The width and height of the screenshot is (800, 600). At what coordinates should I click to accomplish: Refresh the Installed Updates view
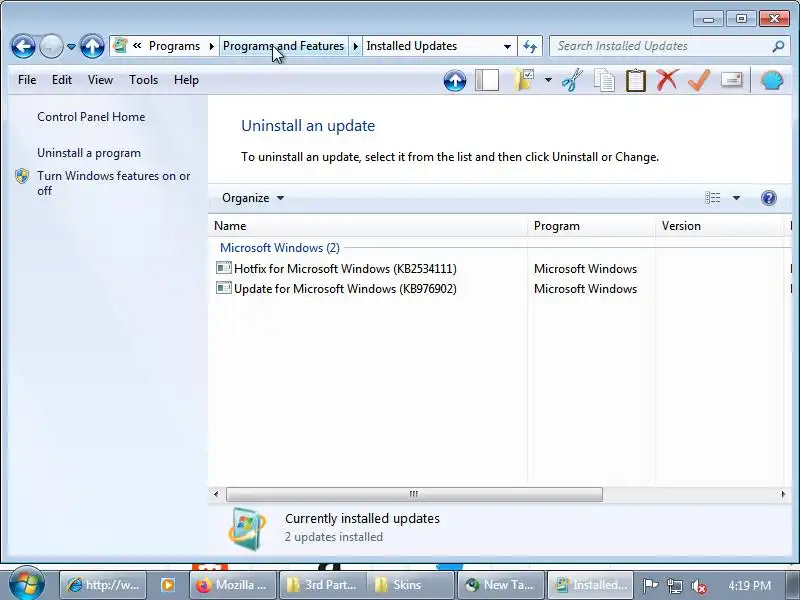click(x=530, y=46)
